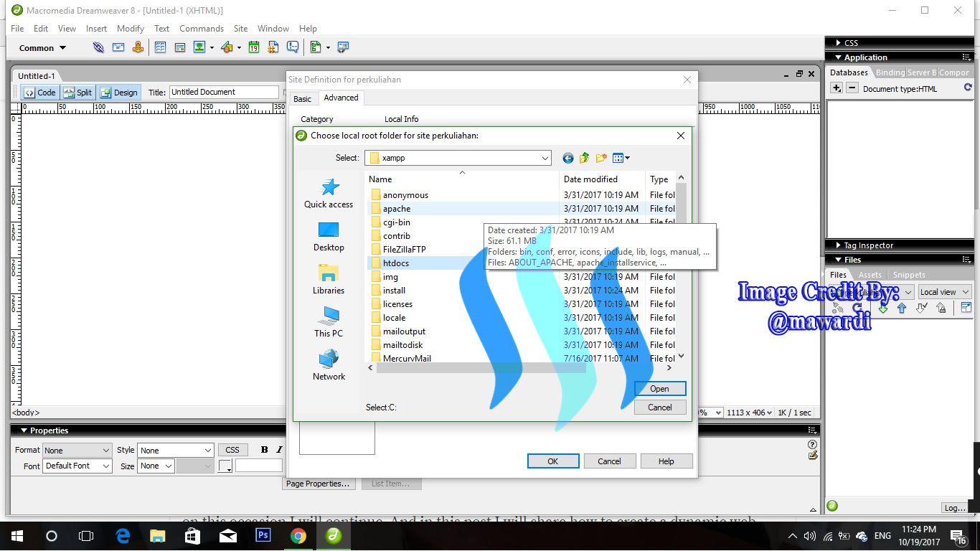Collapse the Application panel

coord(838,57)
